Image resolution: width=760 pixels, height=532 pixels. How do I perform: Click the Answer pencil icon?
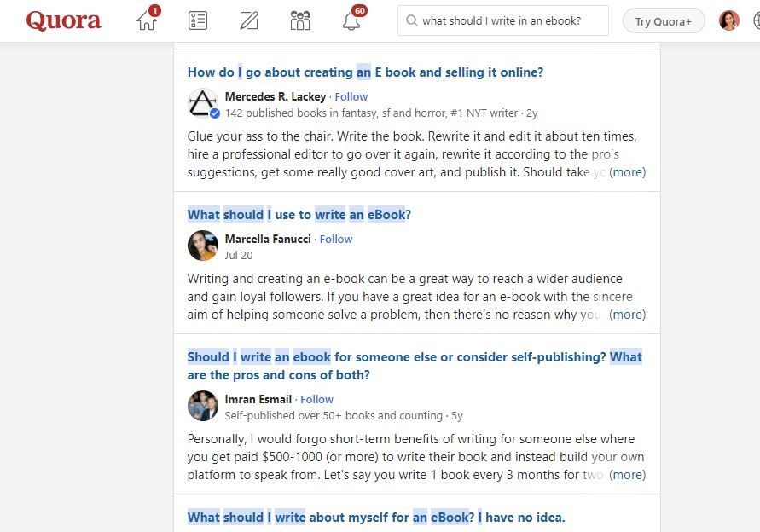(x=249, y=20)
